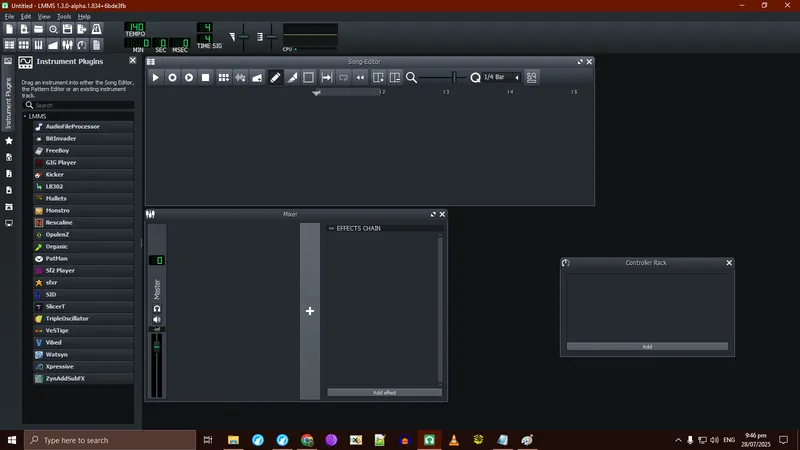Mute the Master channel speaker toggle

pos(156,320)
